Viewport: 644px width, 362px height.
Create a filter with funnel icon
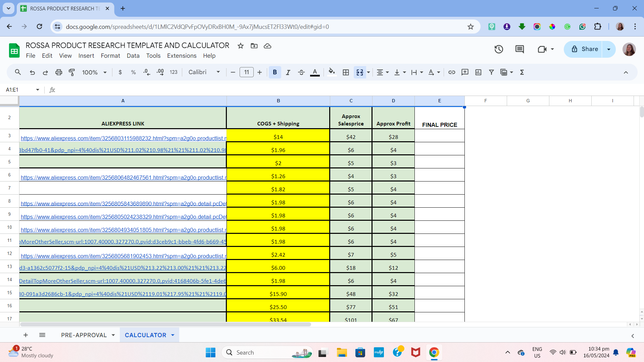click(491, 72)
